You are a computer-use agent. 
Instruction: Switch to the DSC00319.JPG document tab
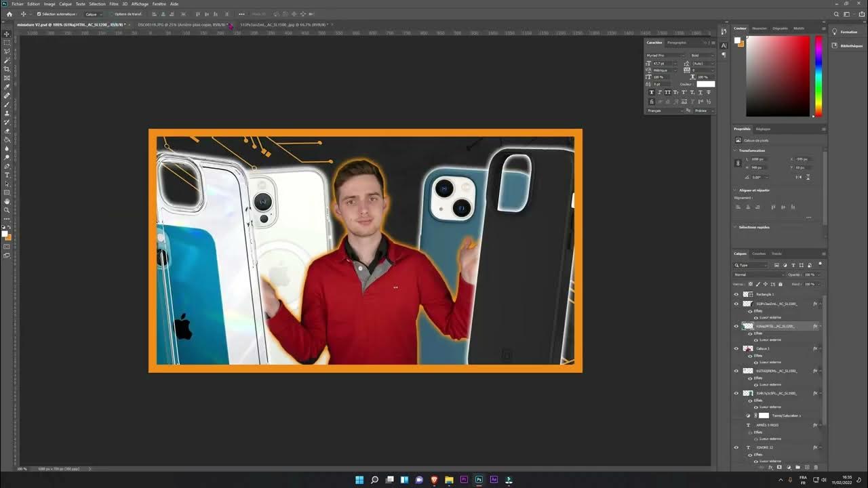click(182, 24)
